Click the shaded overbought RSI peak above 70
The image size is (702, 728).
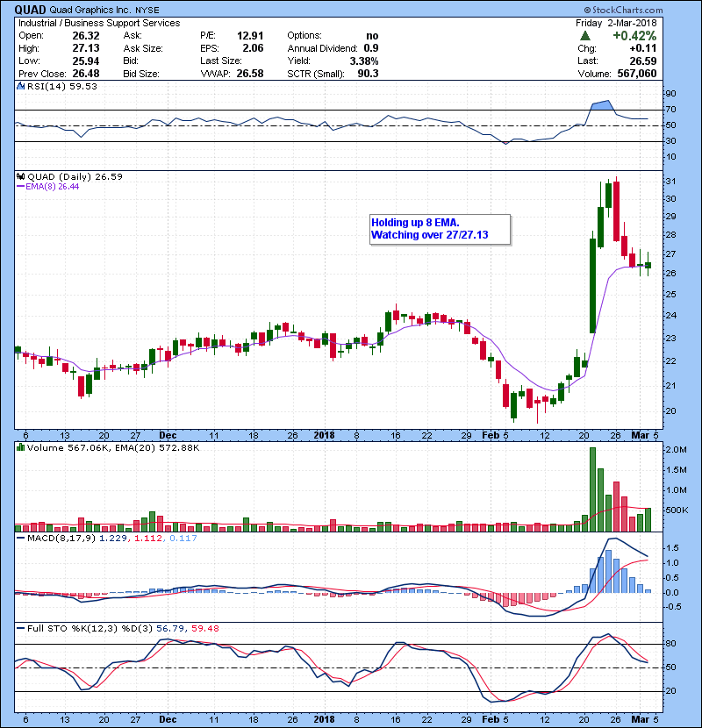coord(603,105)
